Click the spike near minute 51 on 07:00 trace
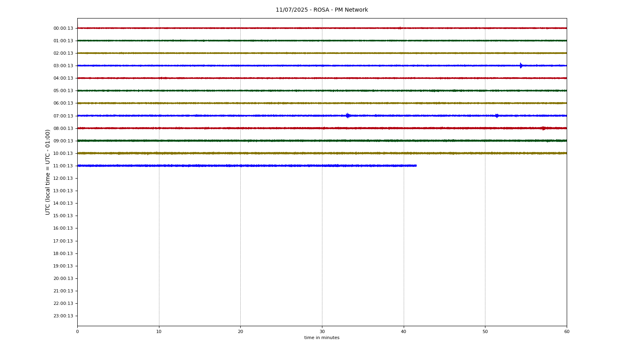The height and width of the screenshot is (362, 644). coord(497,116)
